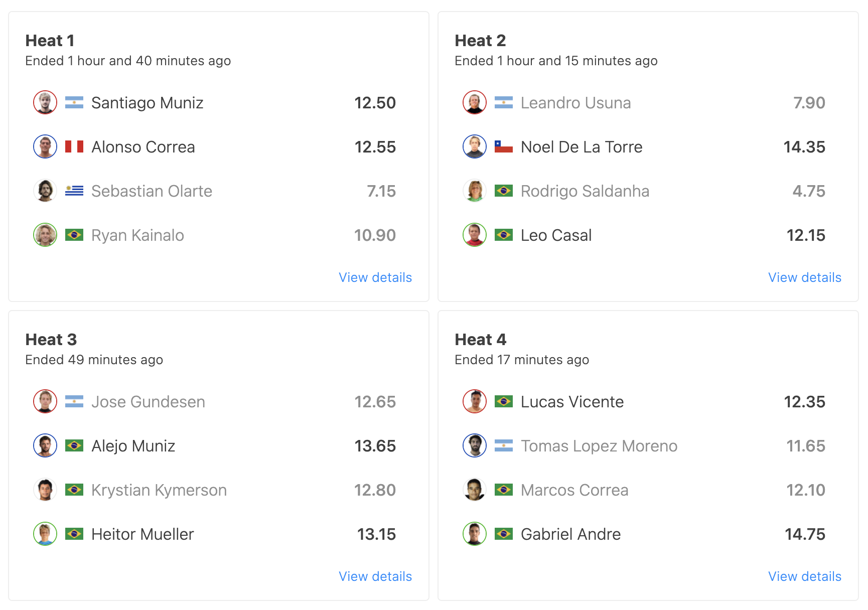The height and width of the screenshot is (610, 868).
Task: Select Leo Casal's name in Heat 2
Action: coord(556,235)
